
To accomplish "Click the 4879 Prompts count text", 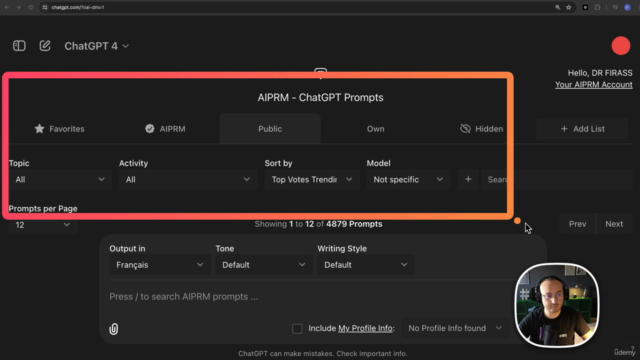I will coord(354,224).
